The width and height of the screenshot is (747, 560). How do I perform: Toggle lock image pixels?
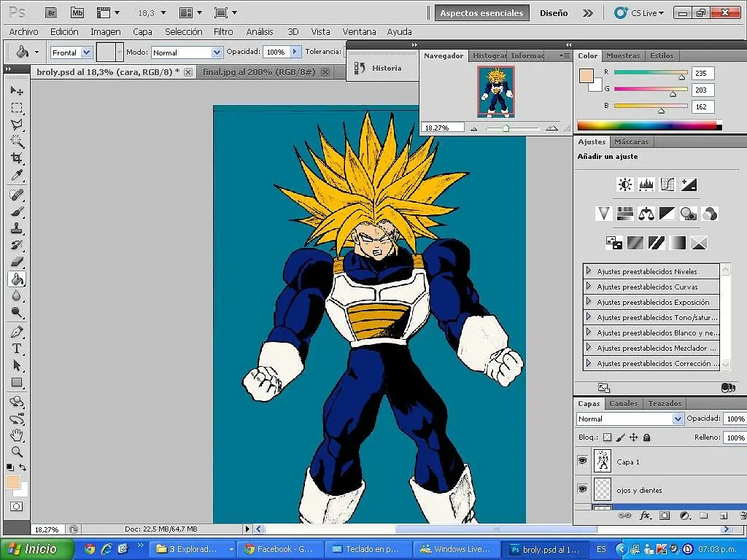[620, 437]
